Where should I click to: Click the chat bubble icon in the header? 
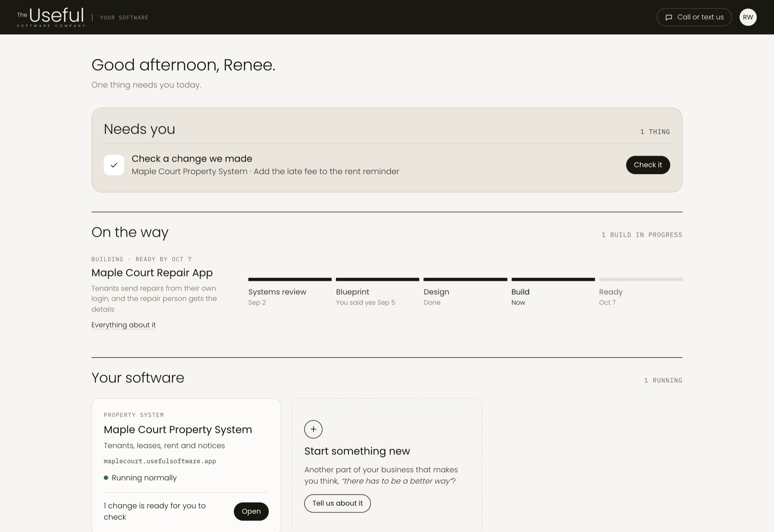click(669, 17)
